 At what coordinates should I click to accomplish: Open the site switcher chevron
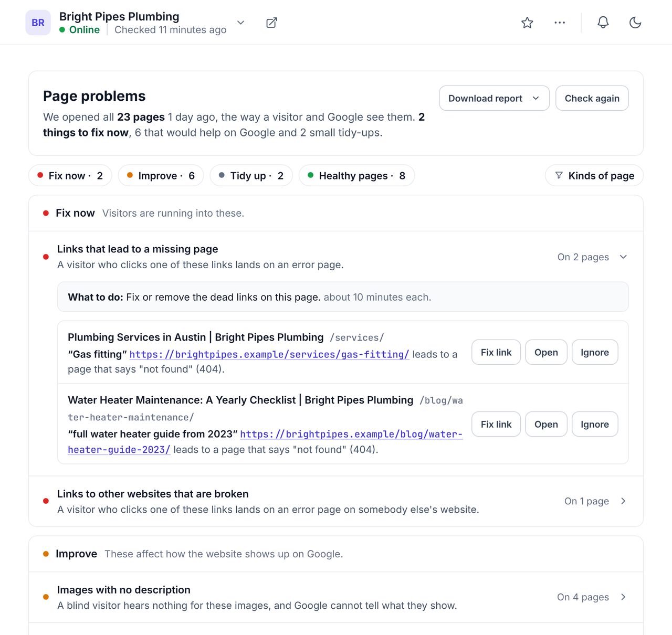tap(240, 23)
